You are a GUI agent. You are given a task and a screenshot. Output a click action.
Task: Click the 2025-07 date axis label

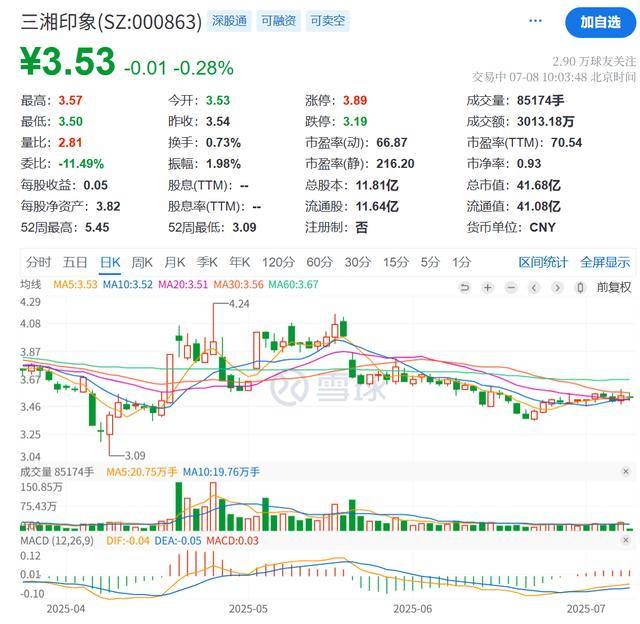(586, 609)
